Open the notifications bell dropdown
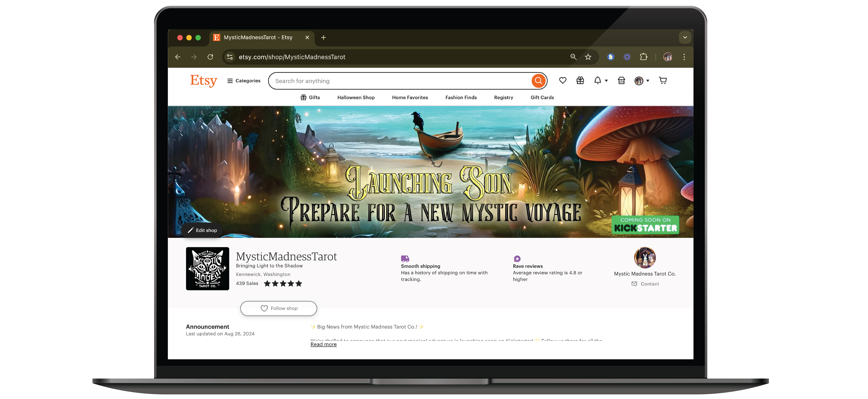868x399 pixels. (600, 81)
